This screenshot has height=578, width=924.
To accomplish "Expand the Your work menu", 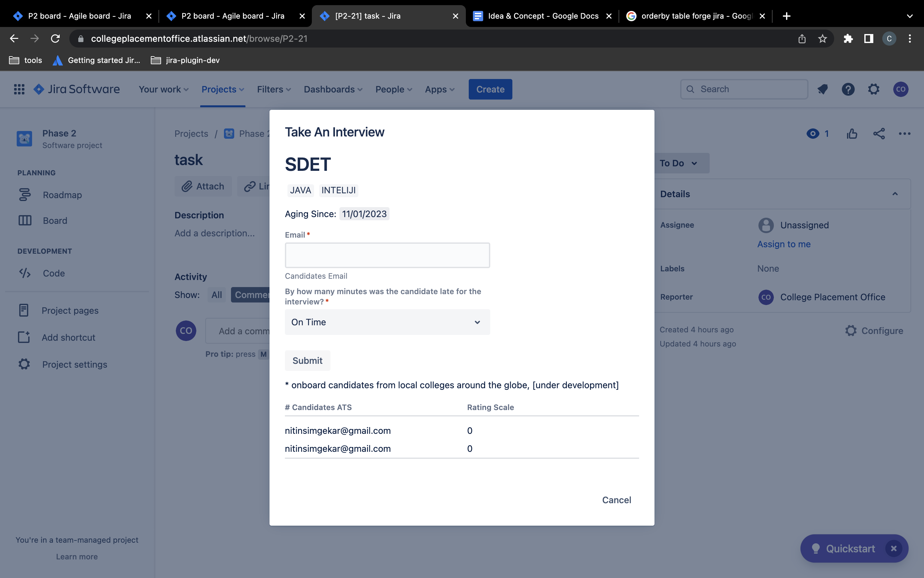I will click(163, 89).
